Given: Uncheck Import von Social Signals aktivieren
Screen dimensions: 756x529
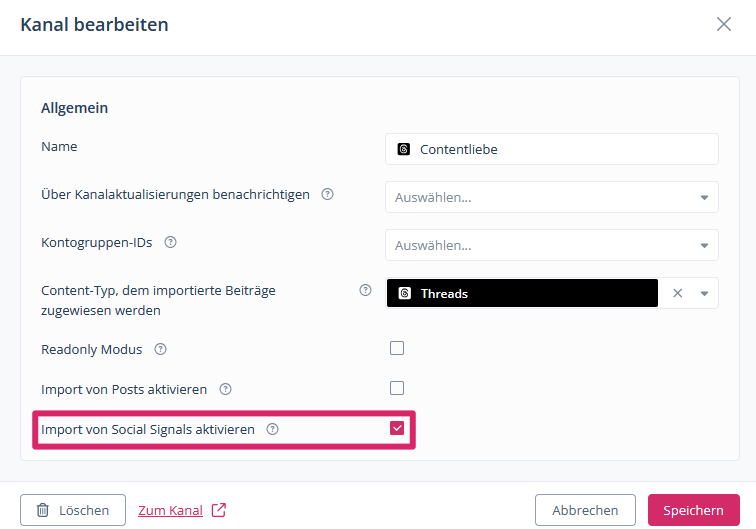Looking at the screenshot, I should click(397, 428).
